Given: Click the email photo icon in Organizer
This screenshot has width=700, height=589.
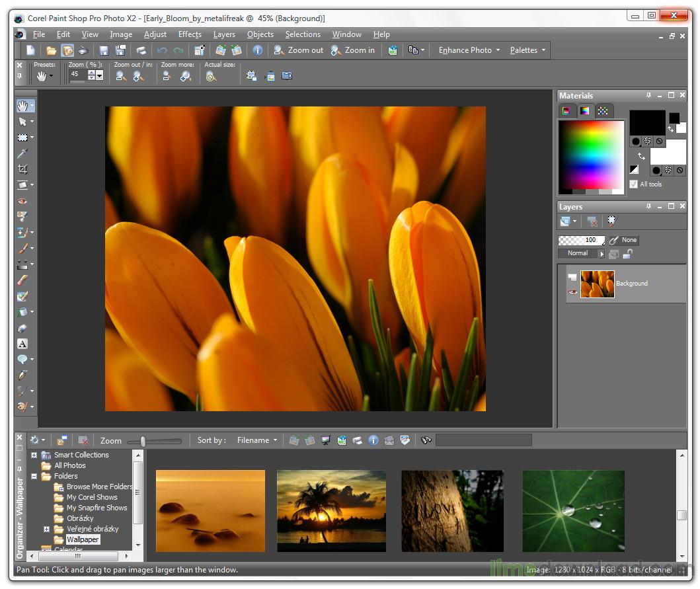Looking at the screenshot, I should point(389,441).
